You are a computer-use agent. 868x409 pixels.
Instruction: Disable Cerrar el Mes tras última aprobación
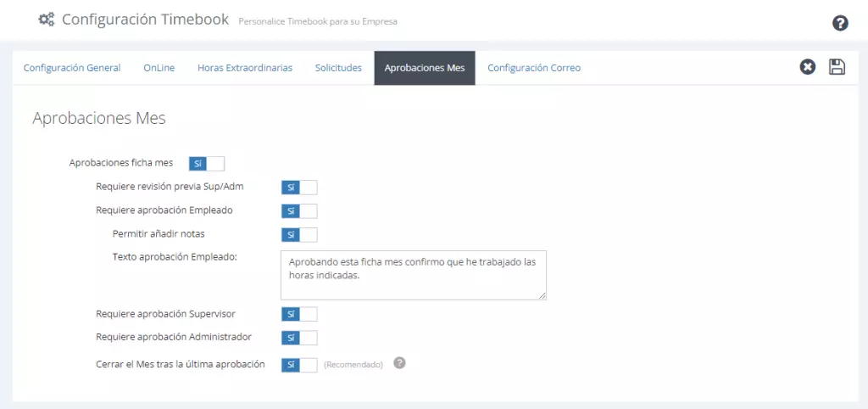[x=299, y=365]
